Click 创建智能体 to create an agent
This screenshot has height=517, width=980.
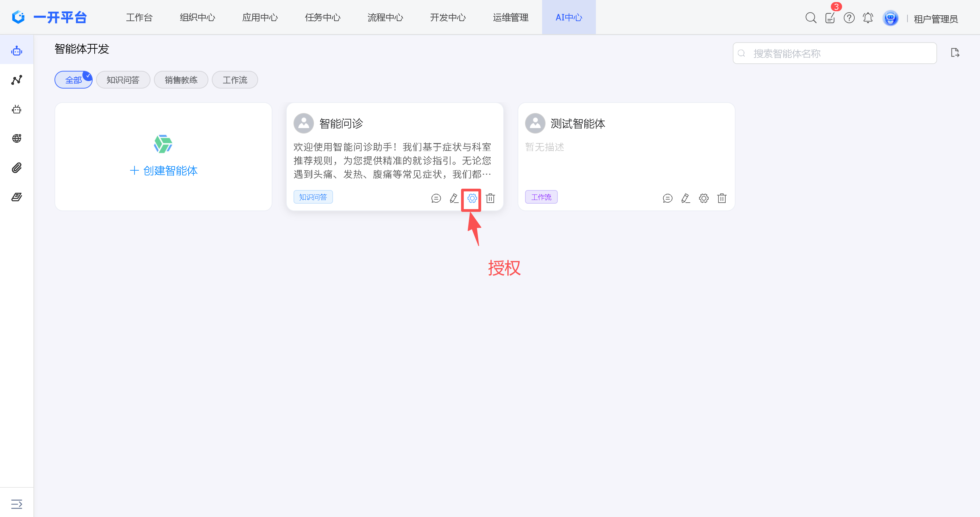point(163,170)
